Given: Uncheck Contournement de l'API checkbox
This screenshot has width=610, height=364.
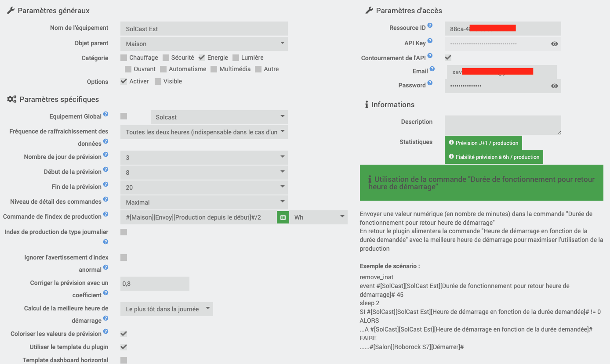Looking at the screenshot, I should click(x=448, y=58).
